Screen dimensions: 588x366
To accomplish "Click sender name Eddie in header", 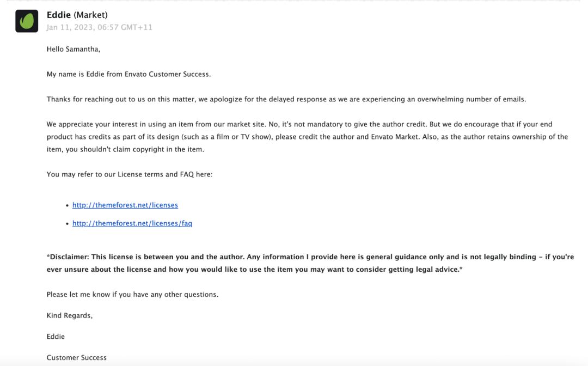I will 58,15.
